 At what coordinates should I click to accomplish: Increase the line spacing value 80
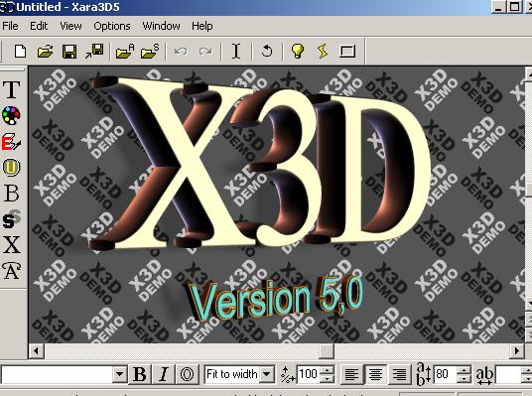pyautogui.click(x=464, y=370)
